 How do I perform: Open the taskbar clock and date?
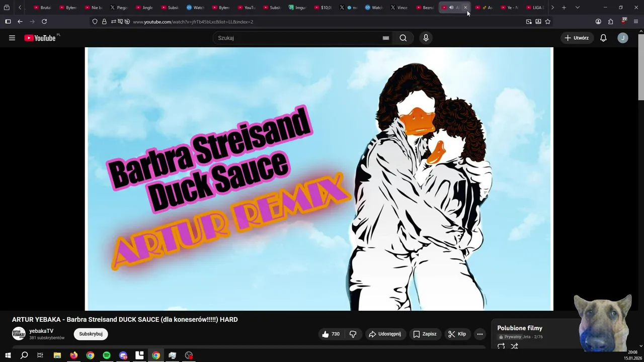(x=632, y=355)
